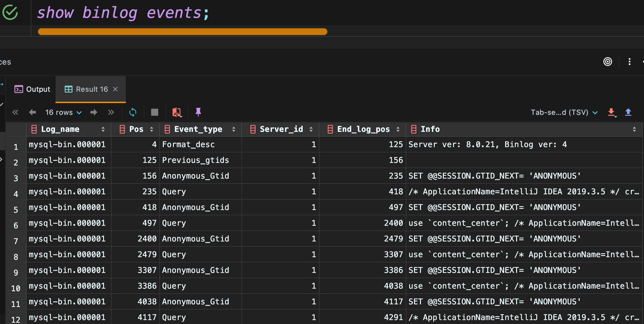The image size is (644, 324).
Task: Sort by the Event_type column arrows
Action: [234, 129]
